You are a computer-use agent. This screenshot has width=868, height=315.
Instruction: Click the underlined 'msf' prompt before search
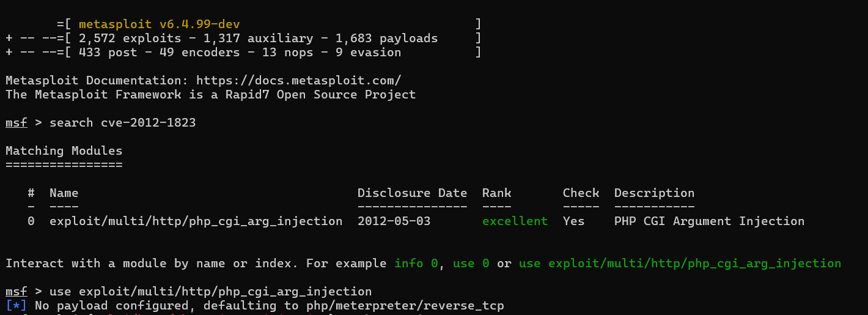pyautogui.click(x=16, y=123)
